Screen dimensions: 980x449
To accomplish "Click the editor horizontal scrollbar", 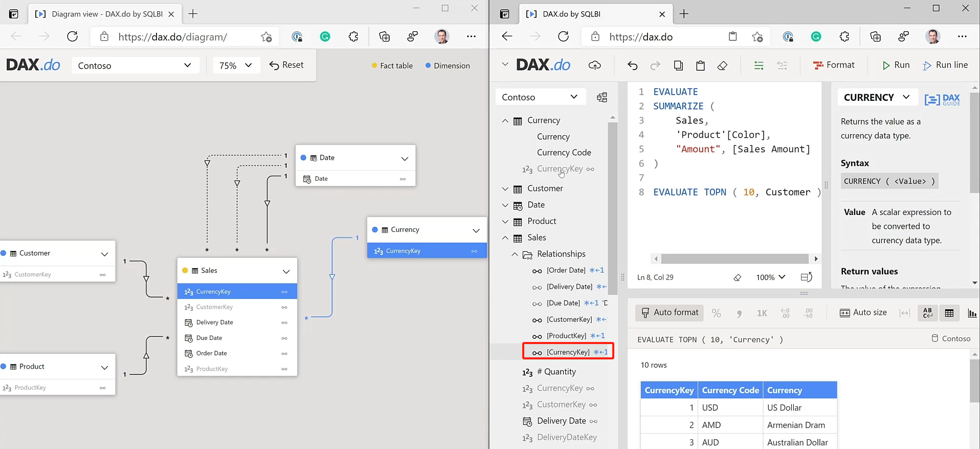I will tap(735, 259).
